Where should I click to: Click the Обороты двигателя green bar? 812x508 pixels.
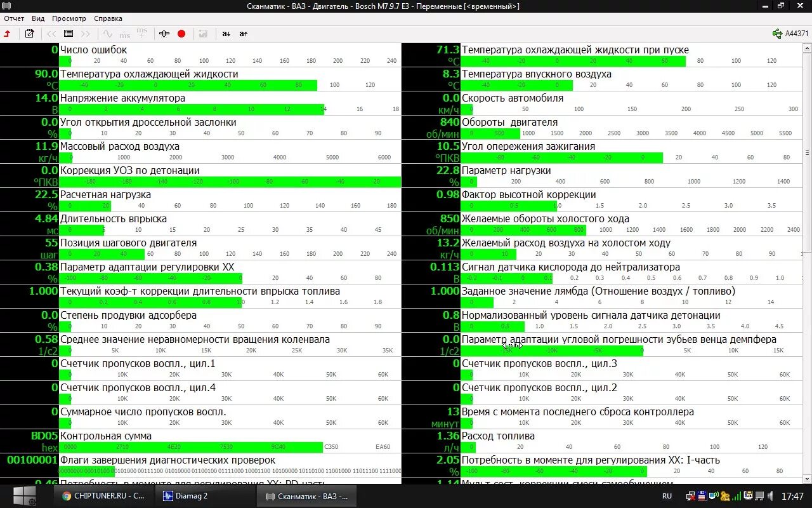pyautogui.click(x=490, y=133)
